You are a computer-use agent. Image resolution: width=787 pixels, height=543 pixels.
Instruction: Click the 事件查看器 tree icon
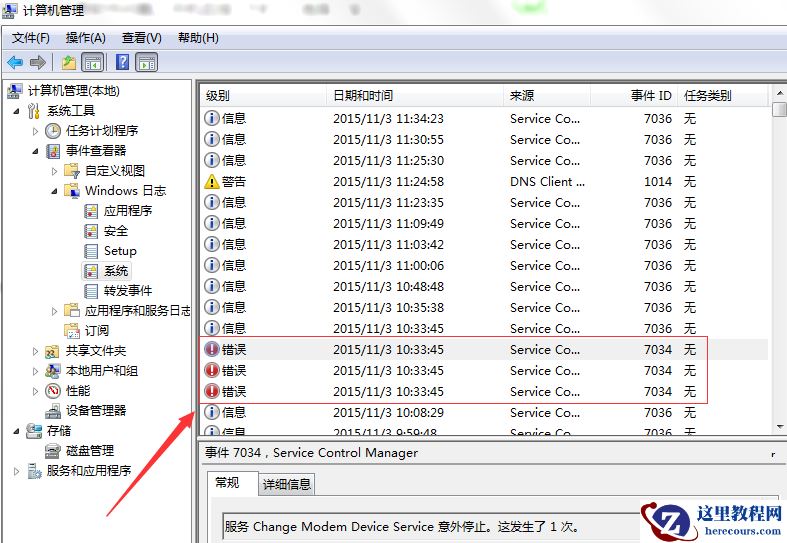coord(53,151)
